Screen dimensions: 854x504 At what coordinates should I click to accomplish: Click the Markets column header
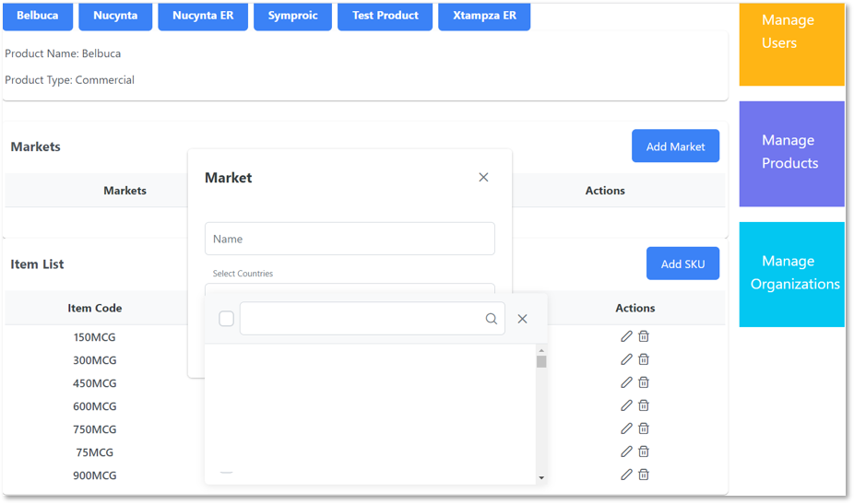point(125,191)
